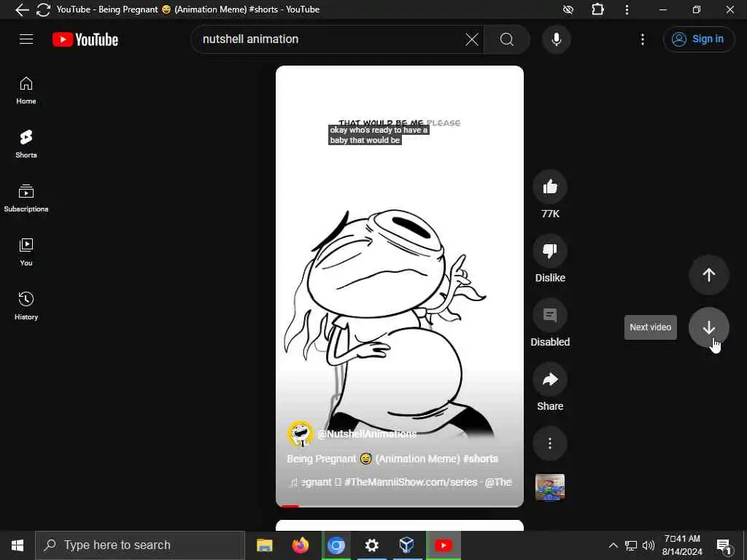747x560 pixels.
Task: Like the short with thumbs up
Action: click(x=550, y=187)
